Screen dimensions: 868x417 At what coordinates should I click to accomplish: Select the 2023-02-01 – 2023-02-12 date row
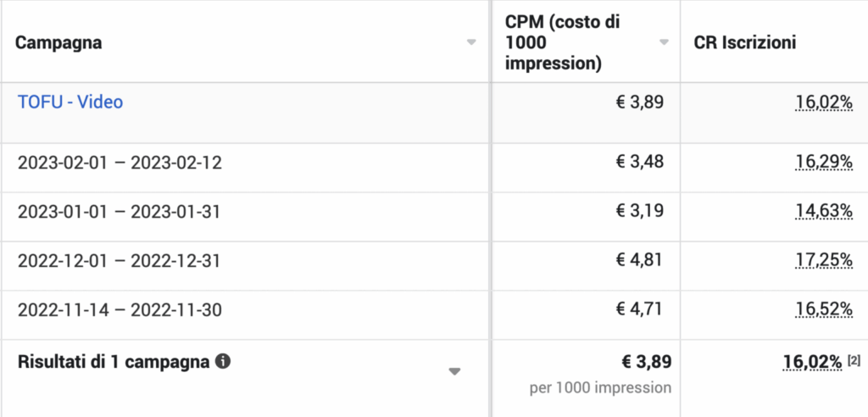(x=120, y=163)
